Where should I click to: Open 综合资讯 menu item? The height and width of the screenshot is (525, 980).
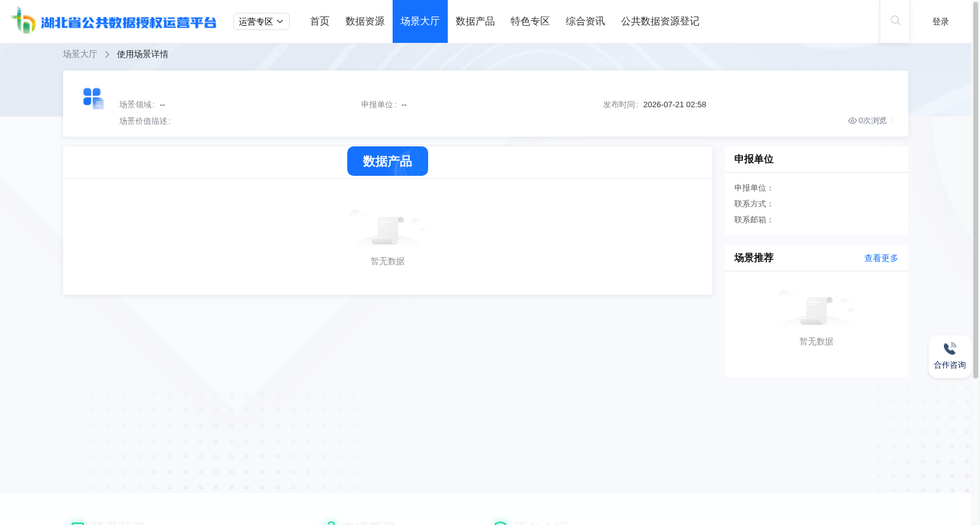tap(586, 21)
